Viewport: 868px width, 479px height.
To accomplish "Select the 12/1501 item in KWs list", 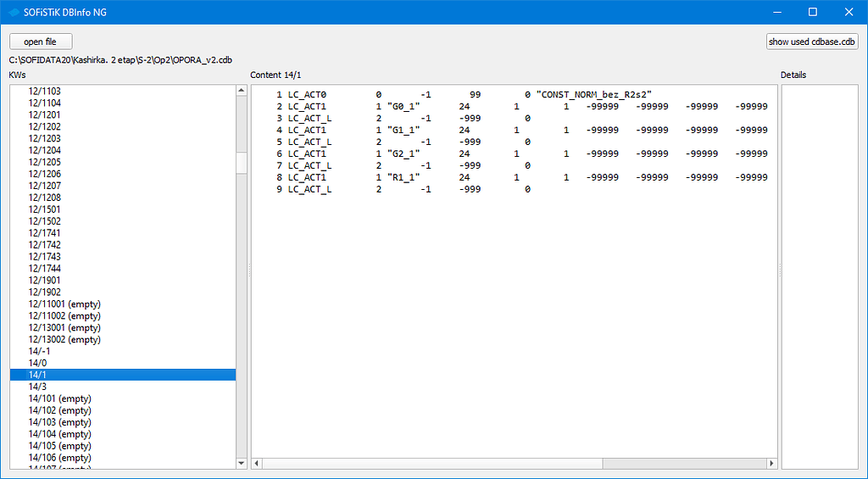I will (x=45, y=209).
